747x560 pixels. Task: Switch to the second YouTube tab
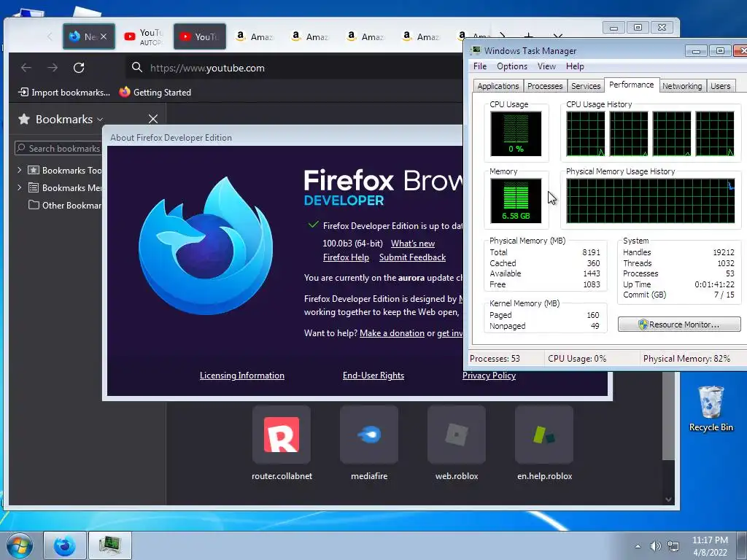[200, 36]
